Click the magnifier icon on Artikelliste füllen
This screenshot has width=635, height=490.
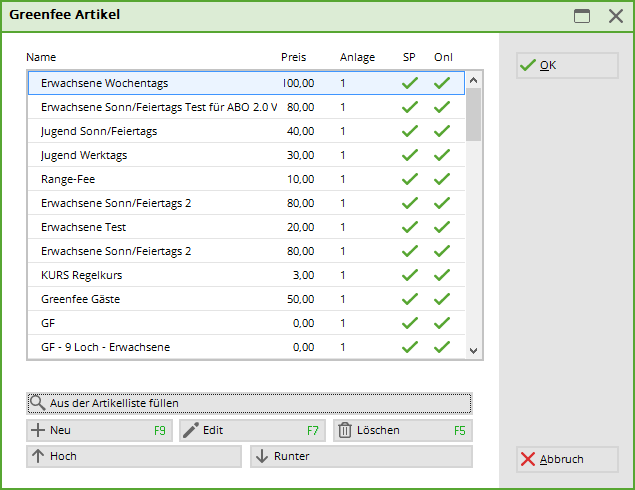pos(38,403)
